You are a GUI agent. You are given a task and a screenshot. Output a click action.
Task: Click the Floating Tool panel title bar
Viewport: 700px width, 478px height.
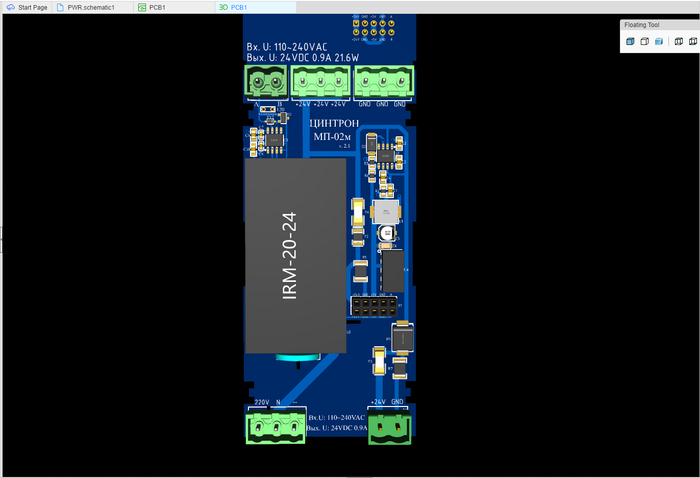tap(660, 25)
